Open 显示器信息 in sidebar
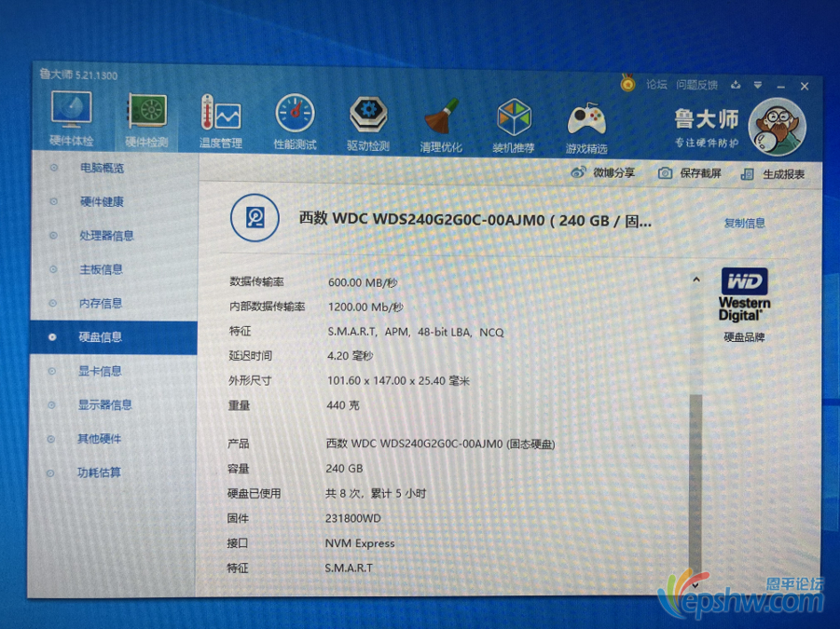The width and height of the screenshot is (840, 629). pos(105,404)
